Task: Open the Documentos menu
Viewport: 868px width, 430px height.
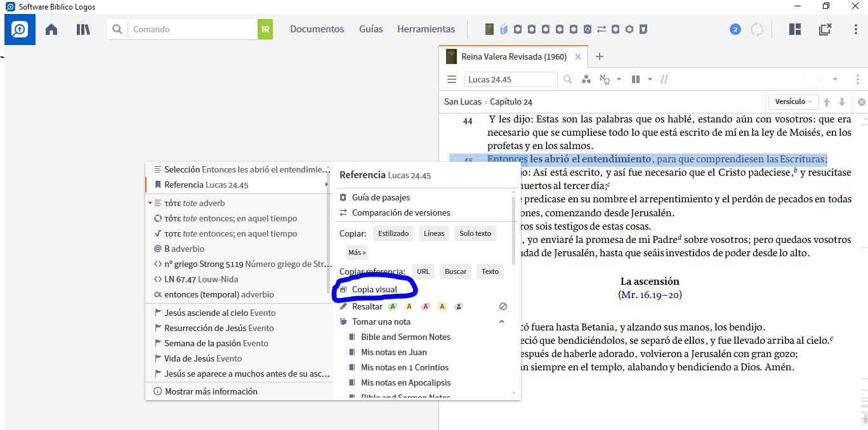Action: (317, 29)
